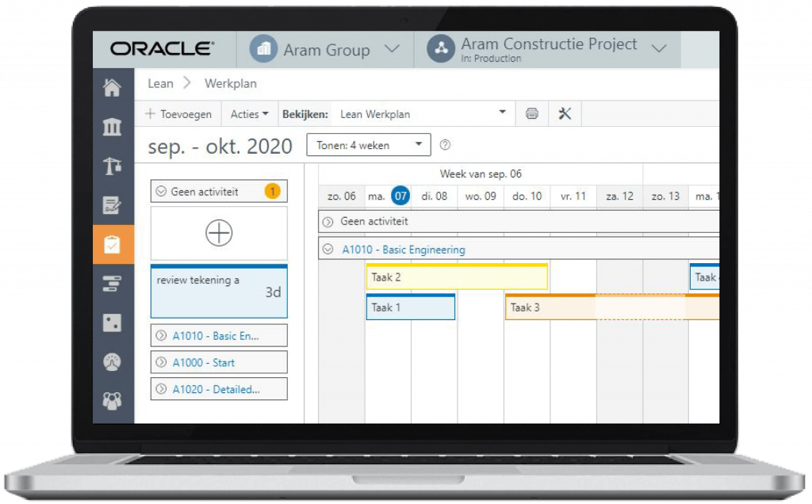Click the 3d duration on review card
Viewport: 812px width, 504px height.
(273, 292)
